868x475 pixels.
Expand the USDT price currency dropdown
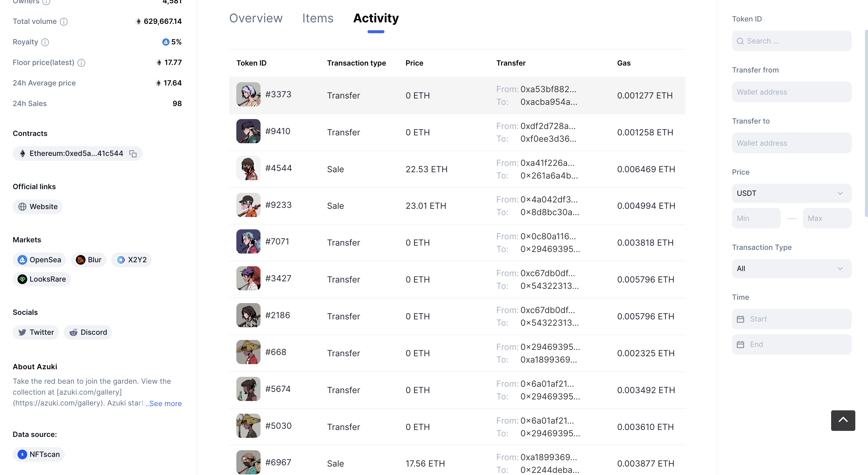tap(791, 193)
